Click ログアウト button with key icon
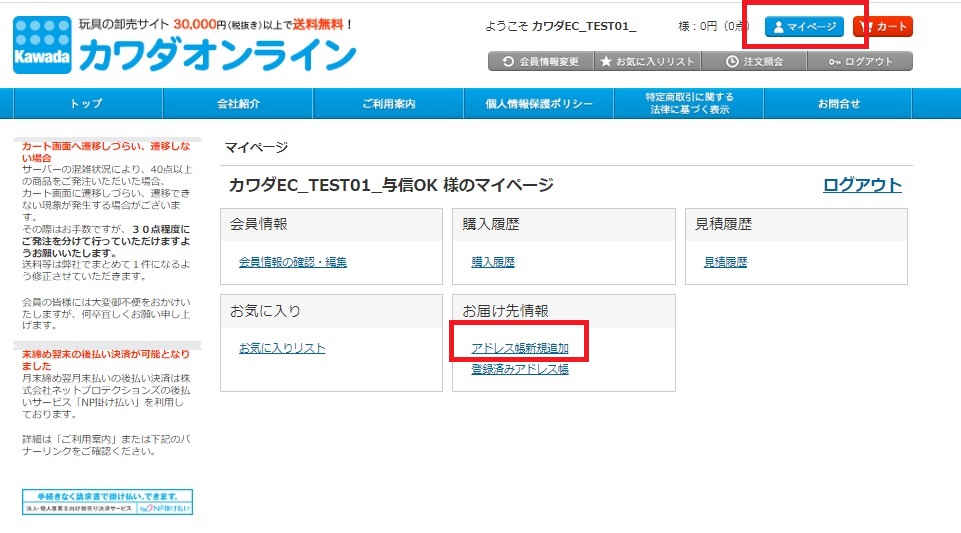 click(860, 62)
